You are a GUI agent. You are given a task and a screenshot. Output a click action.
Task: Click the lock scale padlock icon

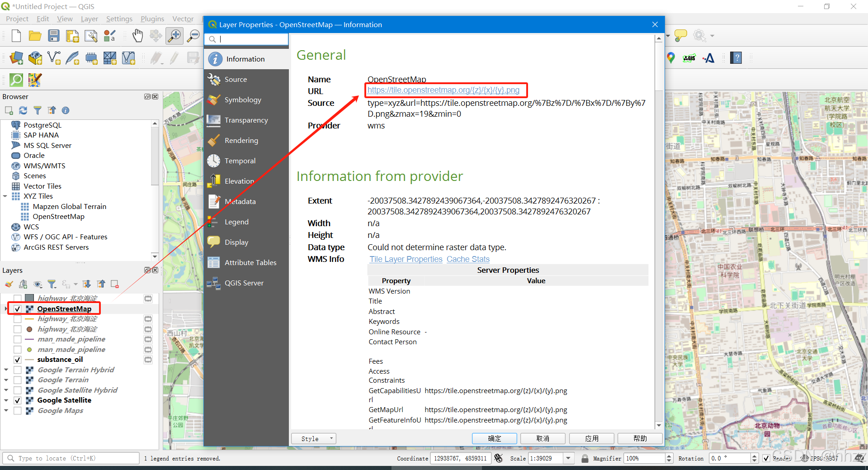tap(585, 458)
